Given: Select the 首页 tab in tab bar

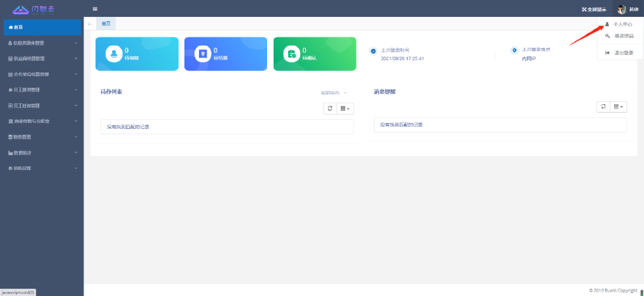Looking at the screenshot, I should click(106, 24).
